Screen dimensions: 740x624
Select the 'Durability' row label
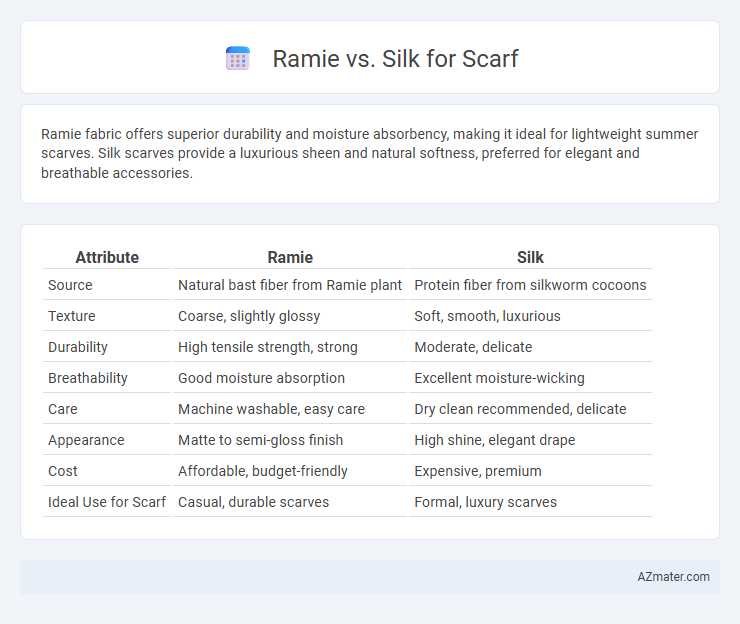coord(78,347)
